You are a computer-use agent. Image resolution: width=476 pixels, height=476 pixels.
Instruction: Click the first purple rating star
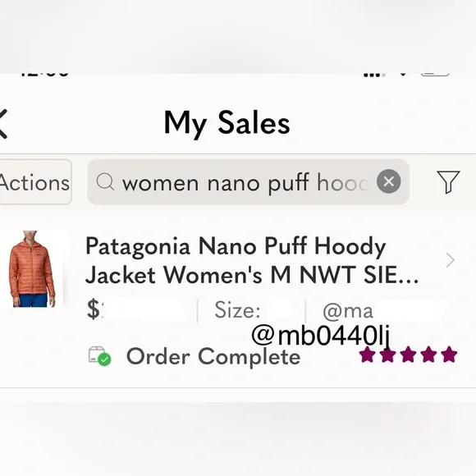click(368, 355)
